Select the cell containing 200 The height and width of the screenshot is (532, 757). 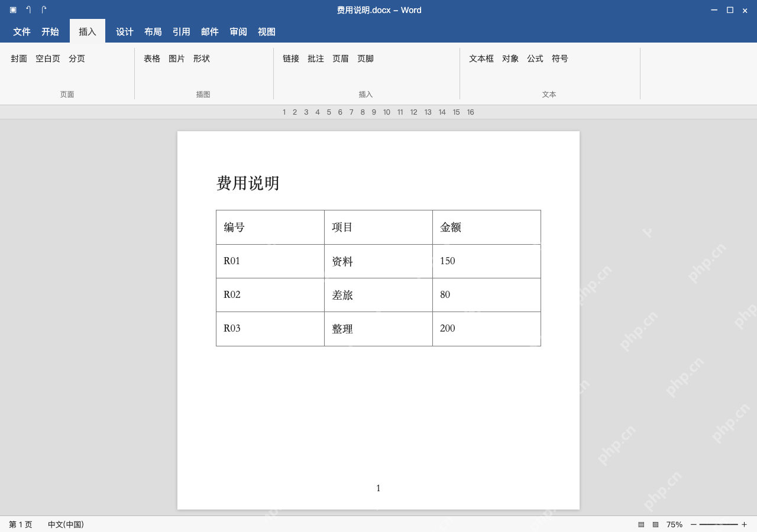[x=487, y=329]
